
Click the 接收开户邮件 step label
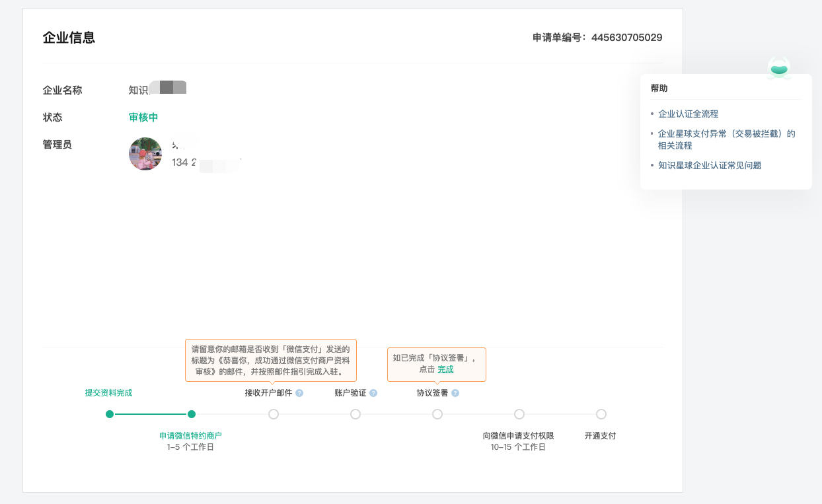268,393
